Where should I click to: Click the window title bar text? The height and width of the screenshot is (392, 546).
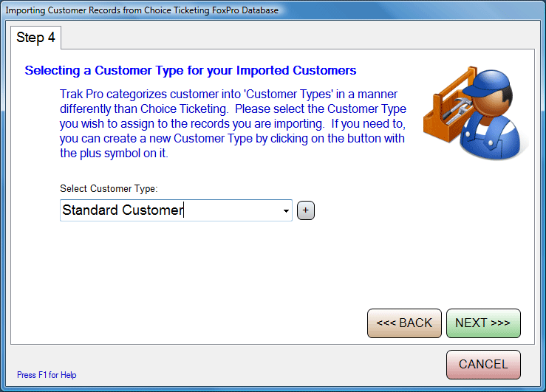(142, 10)
